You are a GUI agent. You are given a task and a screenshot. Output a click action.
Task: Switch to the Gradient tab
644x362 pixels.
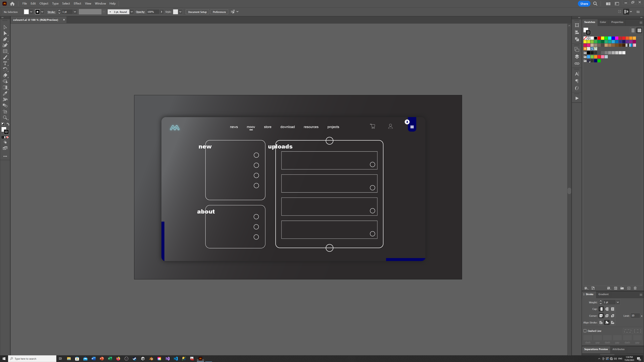pyautogui.click(x=603, y=294)
